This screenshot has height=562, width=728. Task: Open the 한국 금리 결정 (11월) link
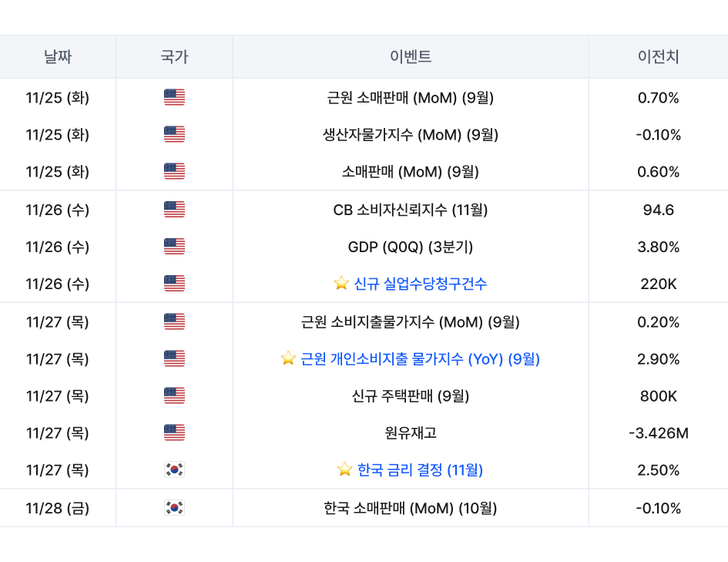(x=421, y=469)
